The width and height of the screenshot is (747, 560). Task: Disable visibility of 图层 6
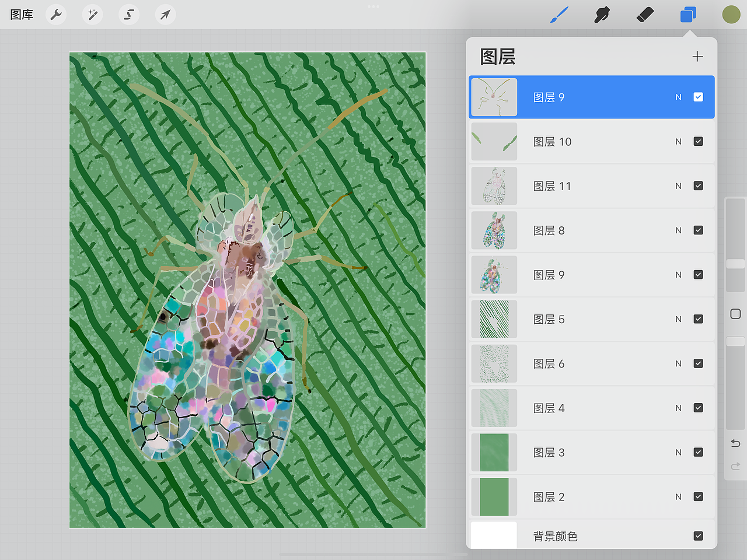pyautogui.click(x=698, y=363)
